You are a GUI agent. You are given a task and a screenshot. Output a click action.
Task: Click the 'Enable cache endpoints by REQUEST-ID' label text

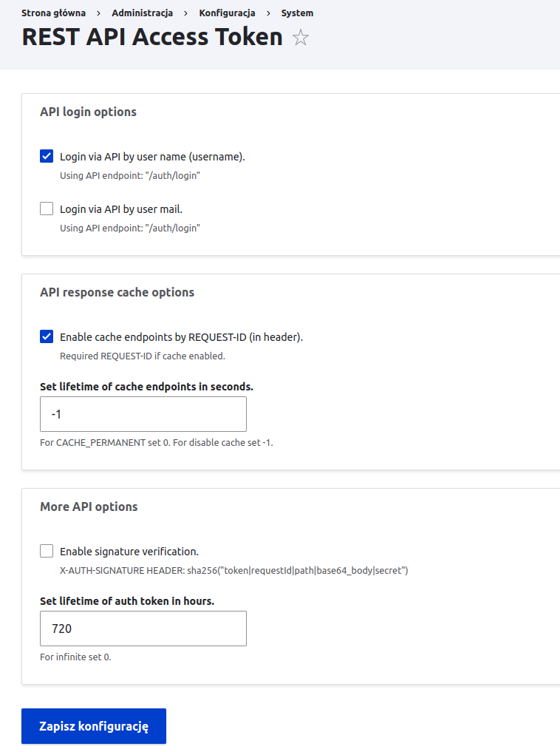point(182,337)
